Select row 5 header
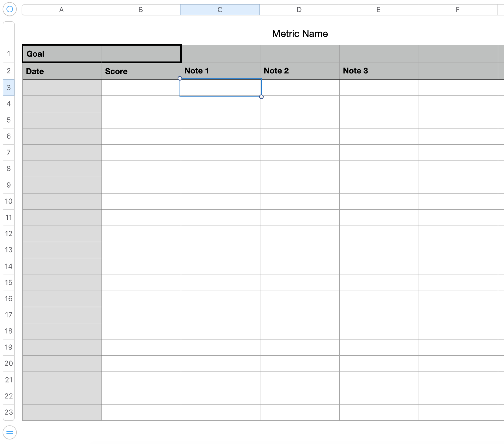Screen dimensions: 504x444 click(x=9, y=120)
